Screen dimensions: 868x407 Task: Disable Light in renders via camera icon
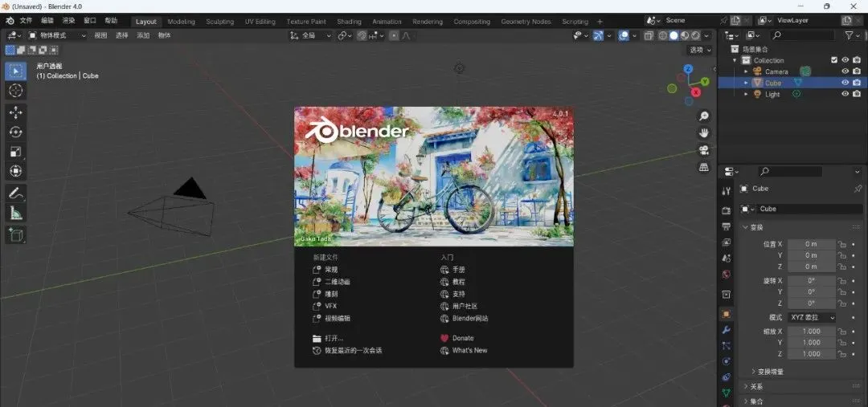857,94
